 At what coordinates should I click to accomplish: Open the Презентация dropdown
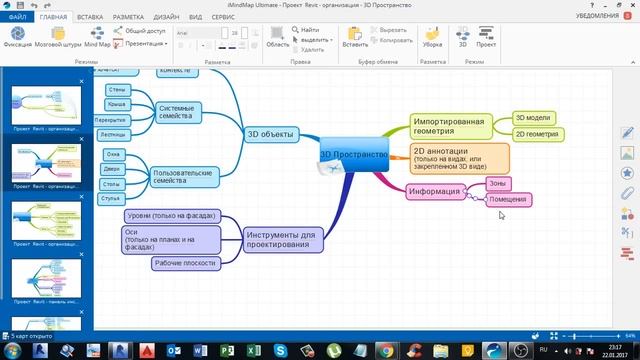tap(140, 43)
